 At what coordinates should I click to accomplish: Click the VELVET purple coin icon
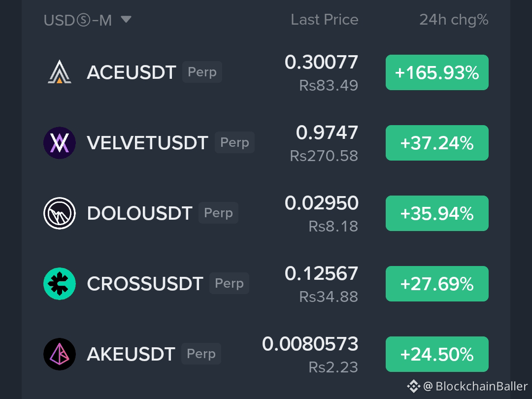point(60,143)
